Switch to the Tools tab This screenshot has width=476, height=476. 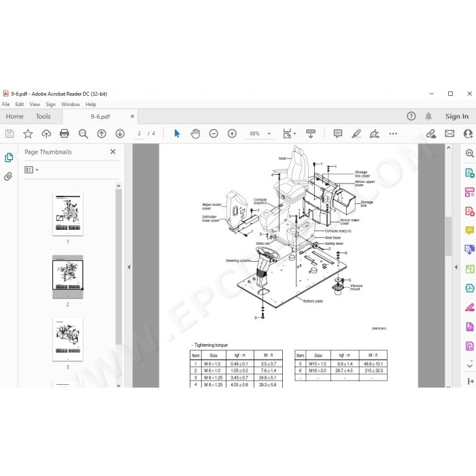[x=43, y=116]
